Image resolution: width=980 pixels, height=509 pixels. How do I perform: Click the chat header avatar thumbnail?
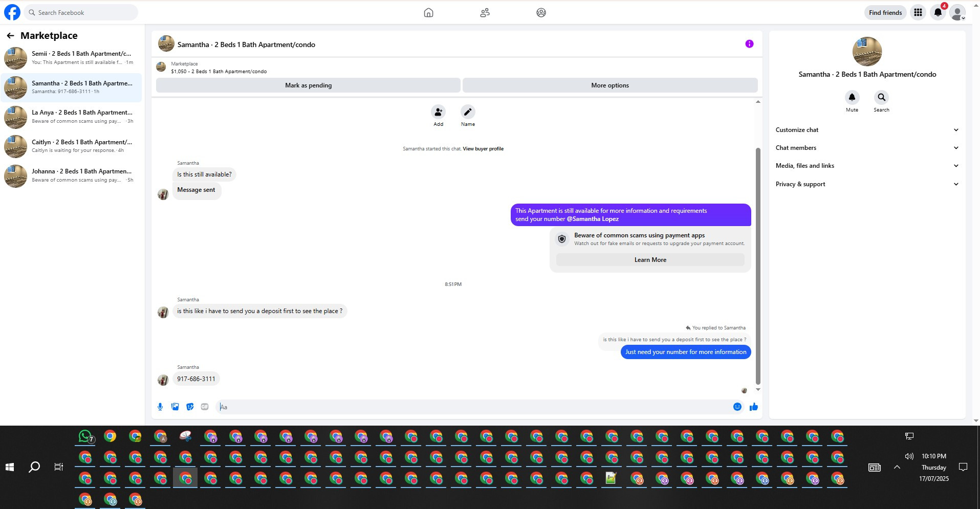pyautogui.click(x=166, y=44)
